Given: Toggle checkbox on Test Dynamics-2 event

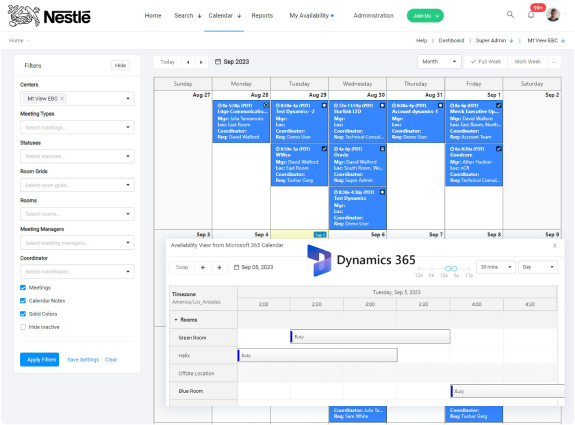Looking at the screenshot, I should pyautogui.click(x=324, y=105).
